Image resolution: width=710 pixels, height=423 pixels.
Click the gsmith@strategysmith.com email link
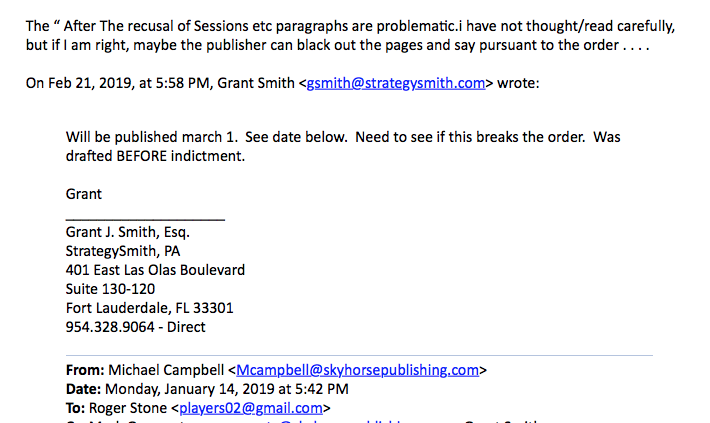click(395, 83)
